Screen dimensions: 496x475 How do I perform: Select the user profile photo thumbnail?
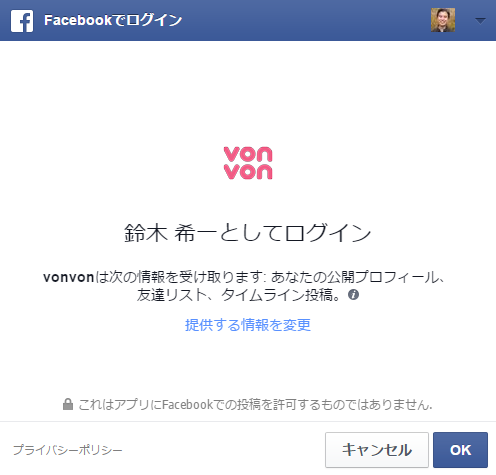point(443,20)
